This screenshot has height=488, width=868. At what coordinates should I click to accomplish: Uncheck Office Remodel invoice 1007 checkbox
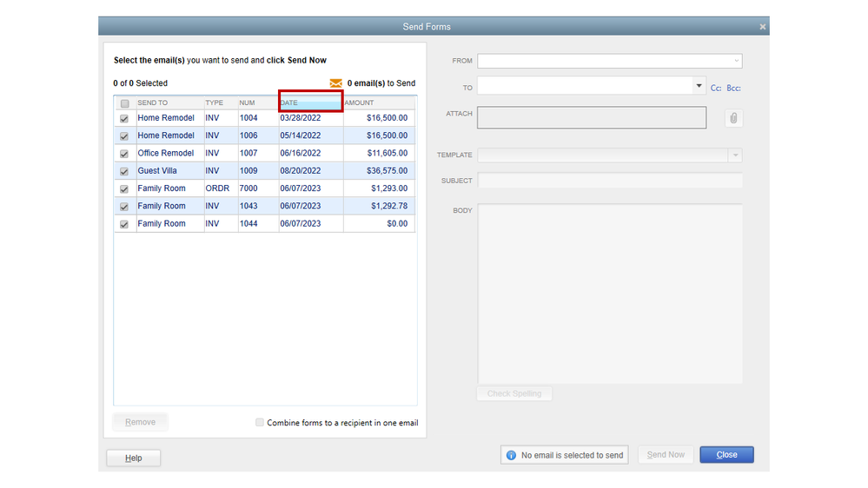click(x=124, y=154)
